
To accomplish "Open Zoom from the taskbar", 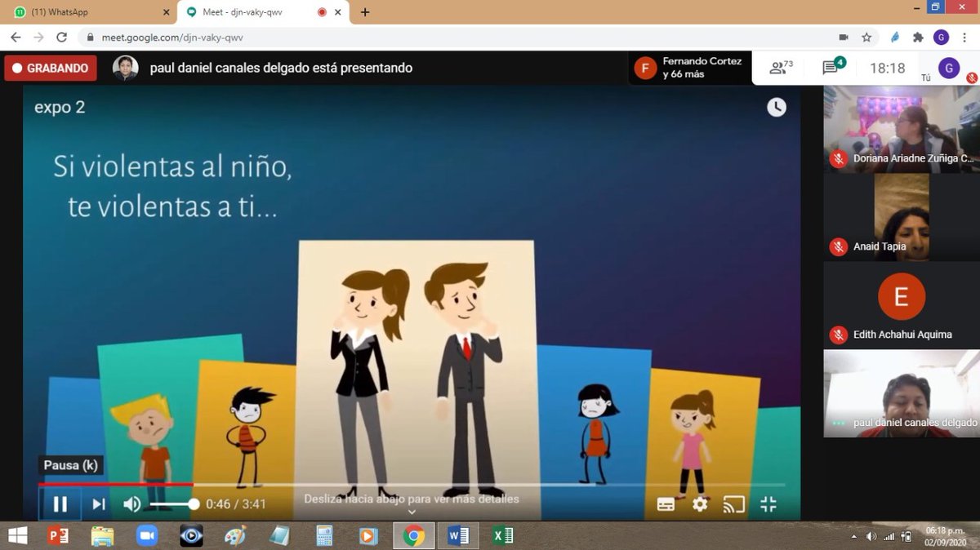I will 147,535.
